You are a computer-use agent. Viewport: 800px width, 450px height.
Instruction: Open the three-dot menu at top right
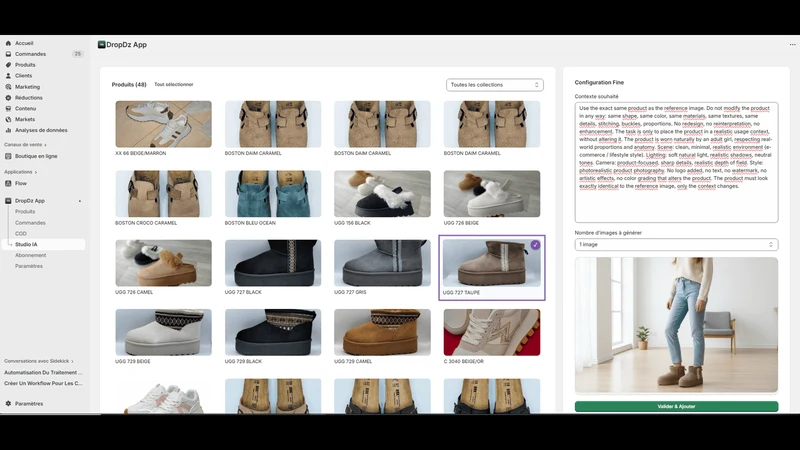pyautogui.click(x=792, y=44)
